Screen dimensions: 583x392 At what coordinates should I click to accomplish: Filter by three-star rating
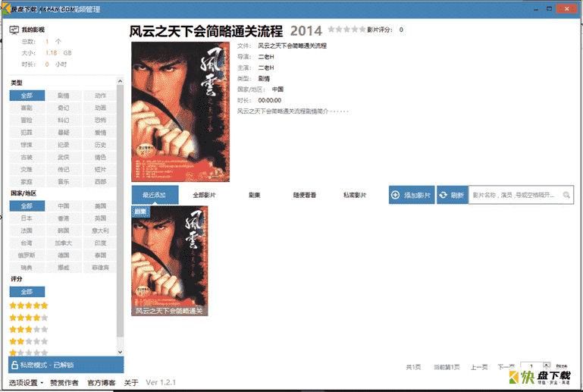coord(29,330)
